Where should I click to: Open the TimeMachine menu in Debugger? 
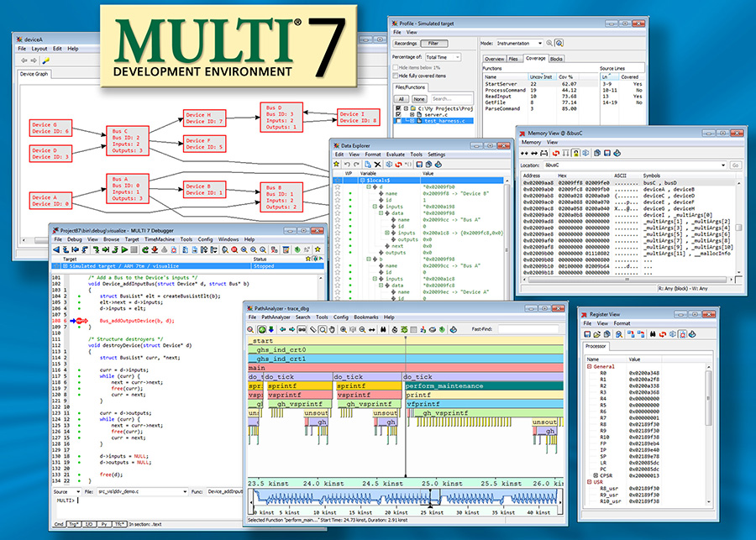coord(159,239)
